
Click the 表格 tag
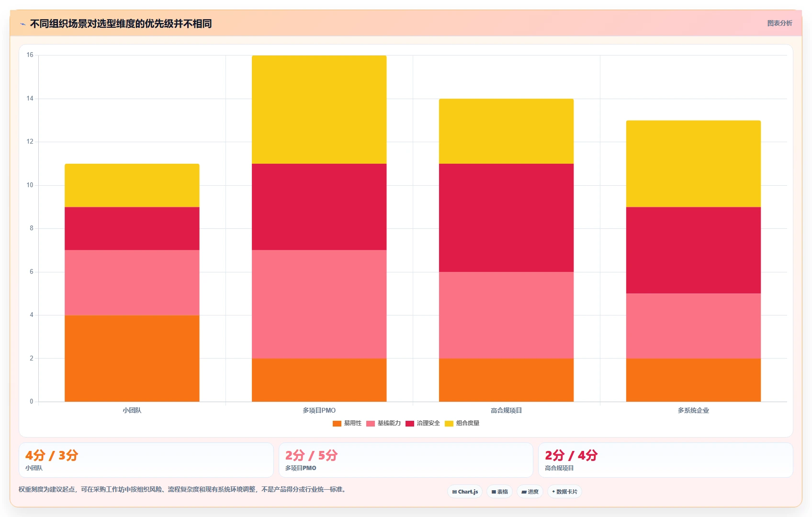pos(499,492)
